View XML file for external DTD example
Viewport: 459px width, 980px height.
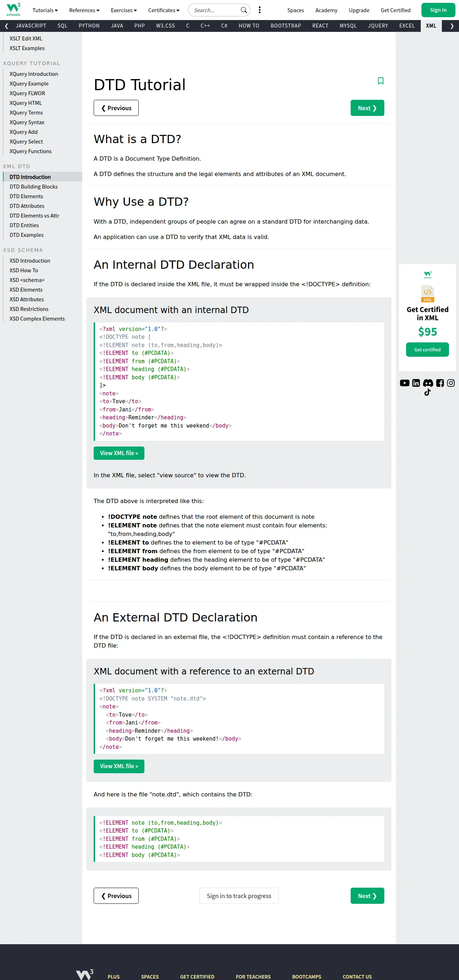[119, 766]
